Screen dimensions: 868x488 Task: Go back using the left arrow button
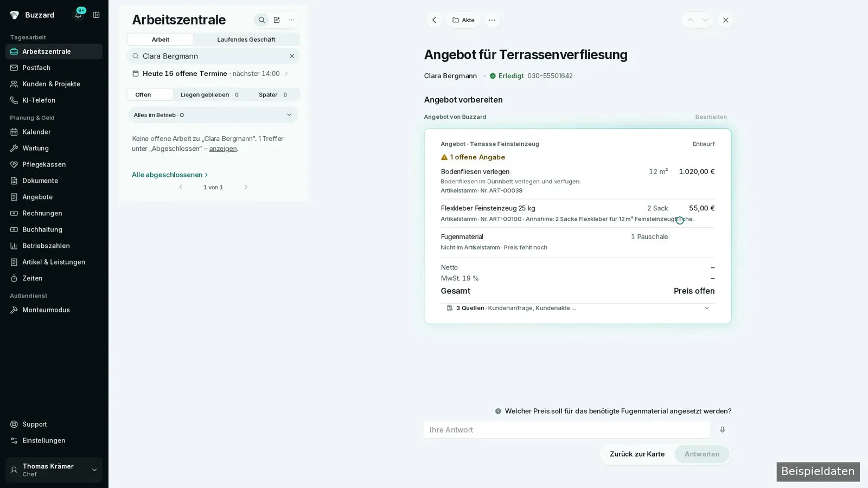click(434, 20)
